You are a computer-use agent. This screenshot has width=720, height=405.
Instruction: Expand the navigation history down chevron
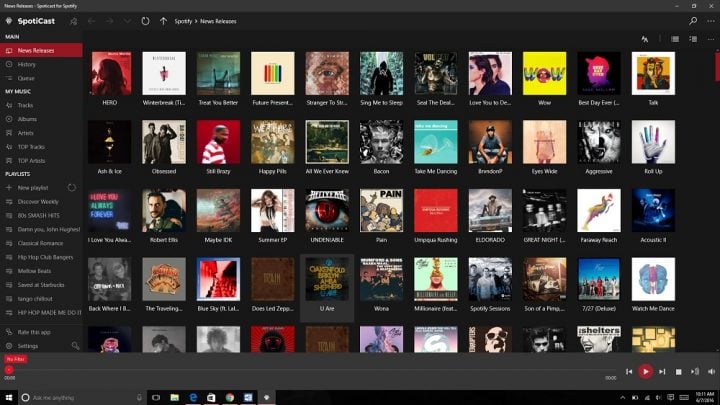127,21
